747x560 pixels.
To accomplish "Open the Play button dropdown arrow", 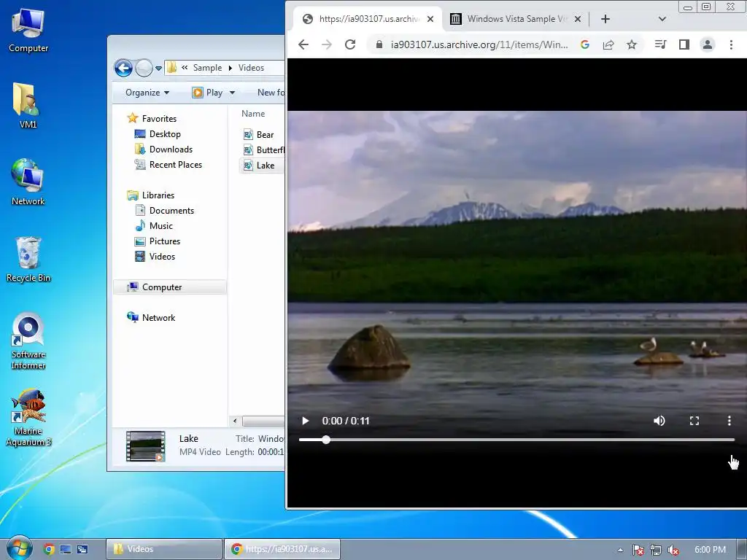I will tap(232, 93).
